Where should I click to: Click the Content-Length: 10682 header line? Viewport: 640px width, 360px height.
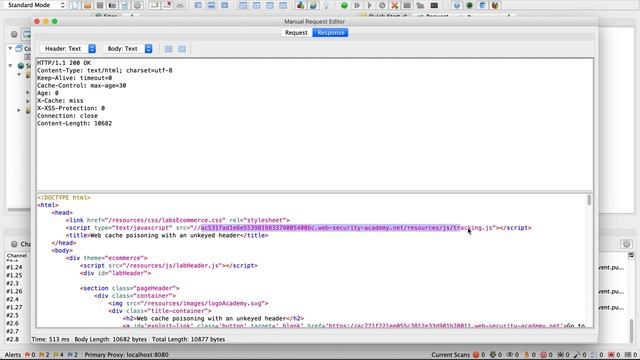point(74,123)
